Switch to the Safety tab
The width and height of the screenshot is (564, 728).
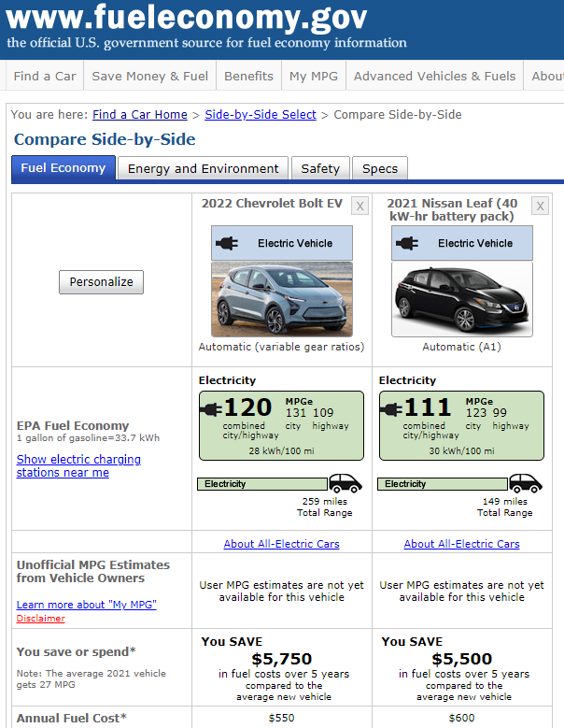320,168
